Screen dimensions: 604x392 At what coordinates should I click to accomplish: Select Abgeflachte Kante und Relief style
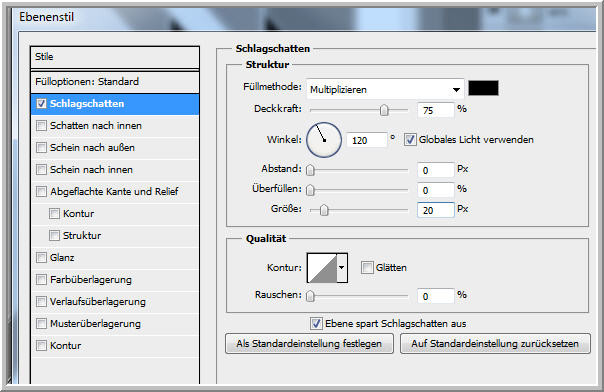pyautogui.click(x=115, y=191)
